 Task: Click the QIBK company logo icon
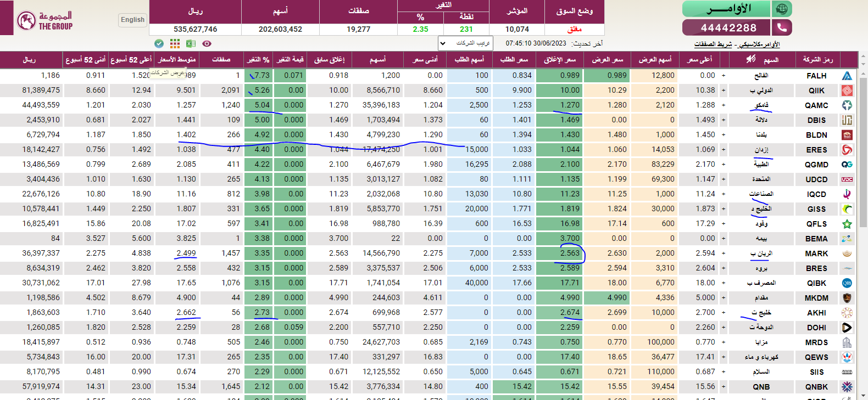[x=847, y=283]
